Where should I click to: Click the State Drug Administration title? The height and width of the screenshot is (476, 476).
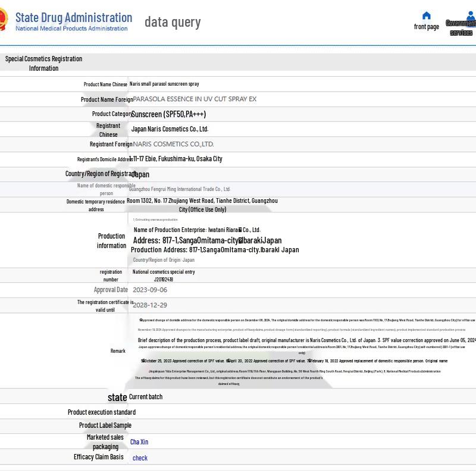pos(74,18)
